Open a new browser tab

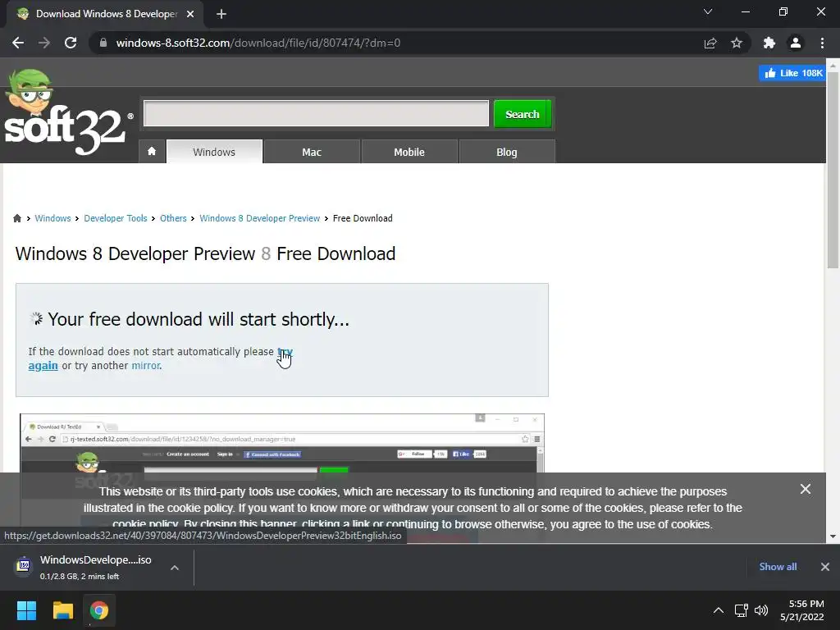[x=221, y=14]
